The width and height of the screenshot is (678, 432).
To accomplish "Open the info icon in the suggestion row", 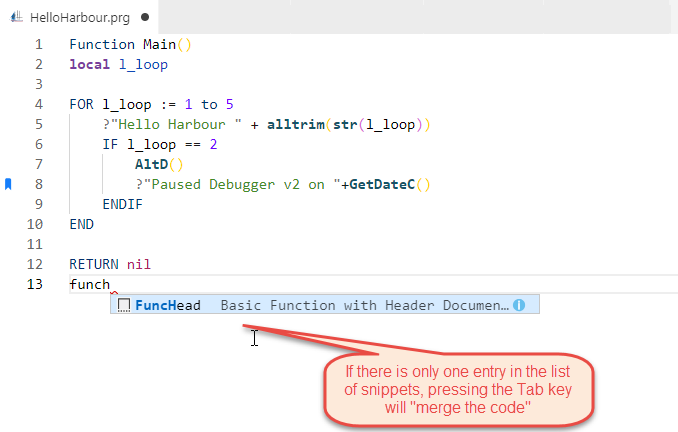I will (519, 305).
